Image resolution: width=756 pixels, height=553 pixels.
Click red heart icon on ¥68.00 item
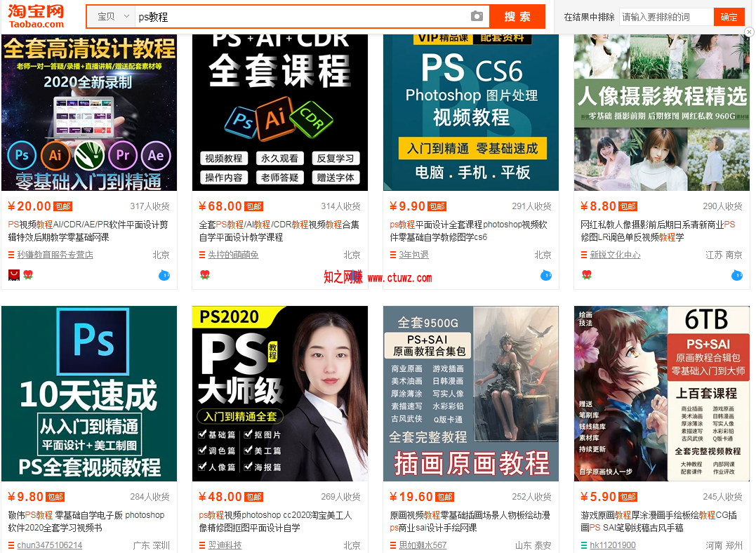click(205, 275)
